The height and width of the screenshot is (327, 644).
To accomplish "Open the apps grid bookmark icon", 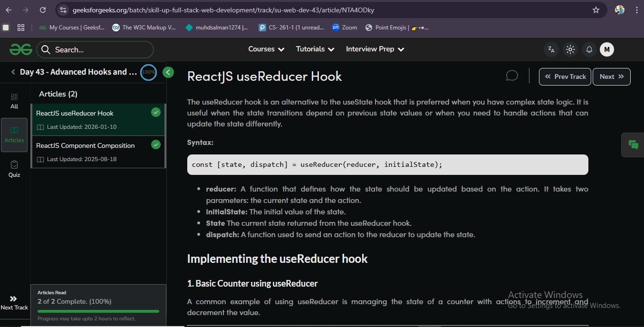I will tap(21, 28).
